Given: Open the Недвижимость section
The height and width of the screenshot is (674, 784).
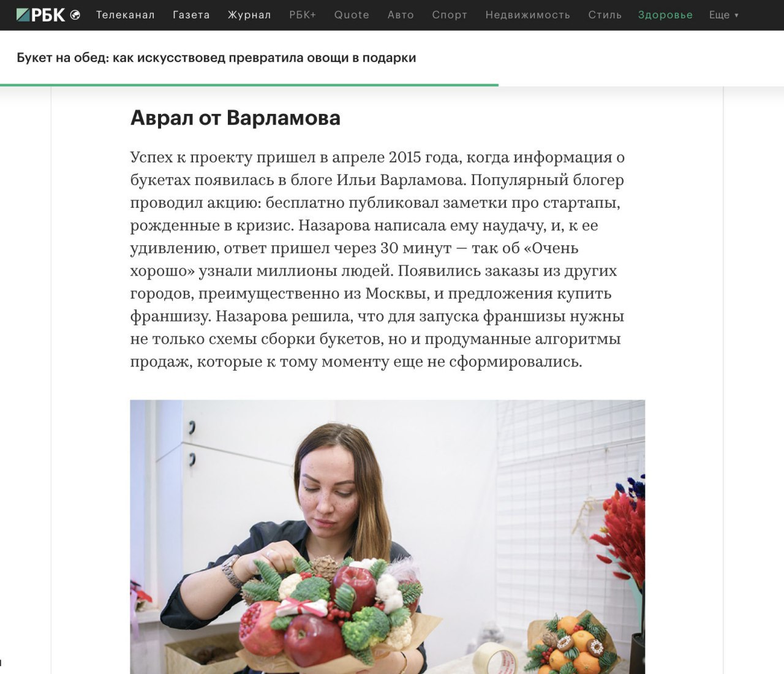Looking at the screenshot, I should tap(527, 15).
